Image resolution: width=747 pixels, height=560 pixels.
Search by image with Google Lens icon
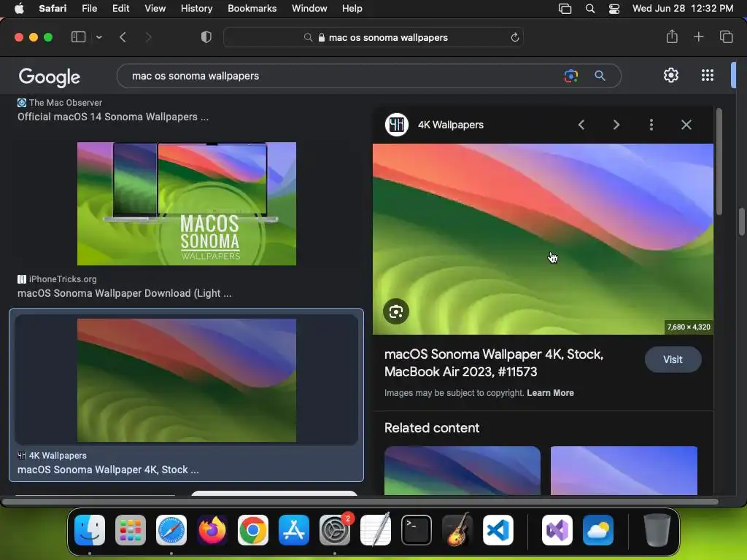coord(570,76)
